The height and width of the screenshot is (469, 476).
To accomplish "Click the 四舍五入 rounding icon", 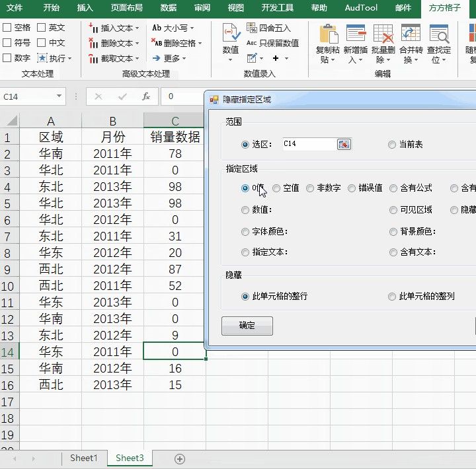I will 251,28.
